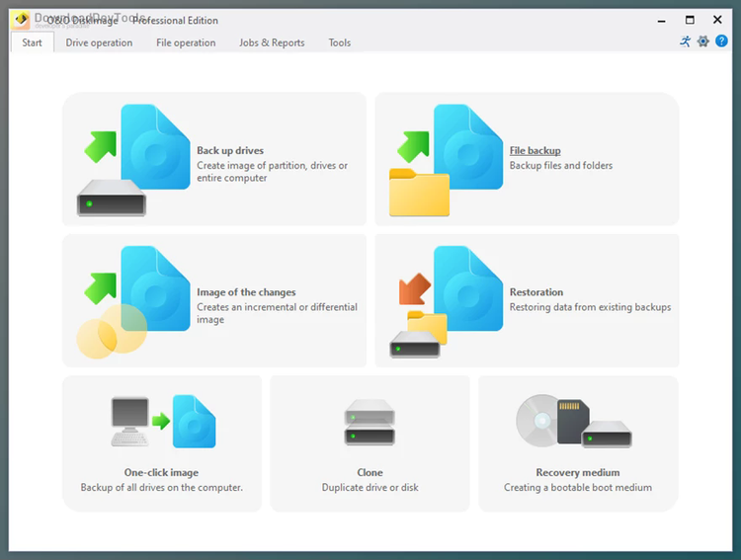
Task: Click 'Restoring data from existing backups' text
Action: (x=590, y=307)
